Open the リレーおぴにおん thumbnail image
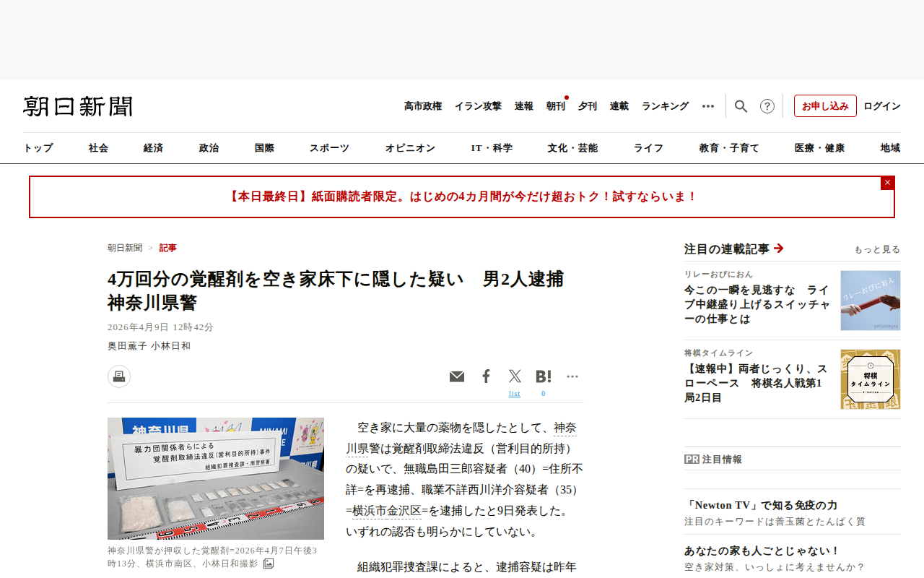 pos(871,301)
